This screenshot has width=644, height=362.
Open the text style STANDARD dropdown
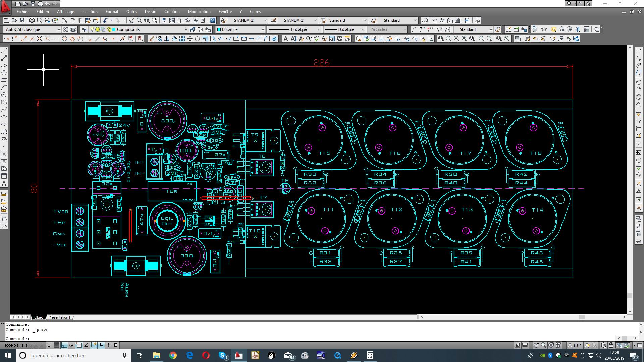[x=265, y=20]
